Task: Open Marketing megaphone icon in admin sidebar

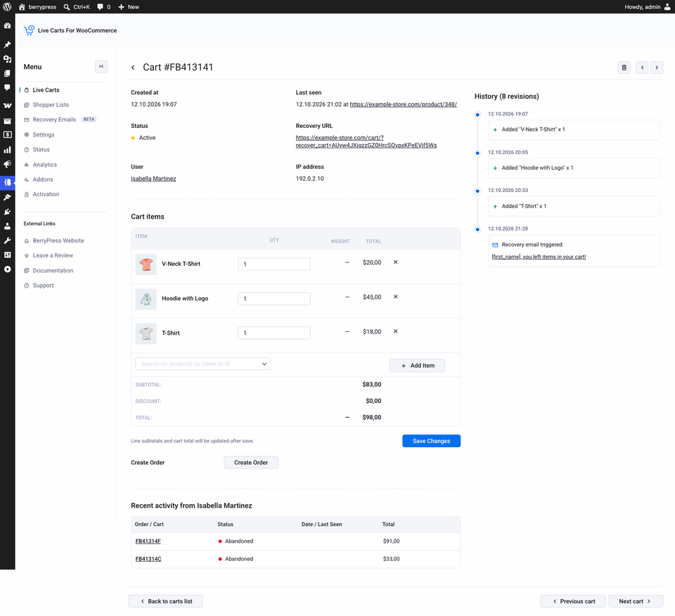Action: pos(7,165)
